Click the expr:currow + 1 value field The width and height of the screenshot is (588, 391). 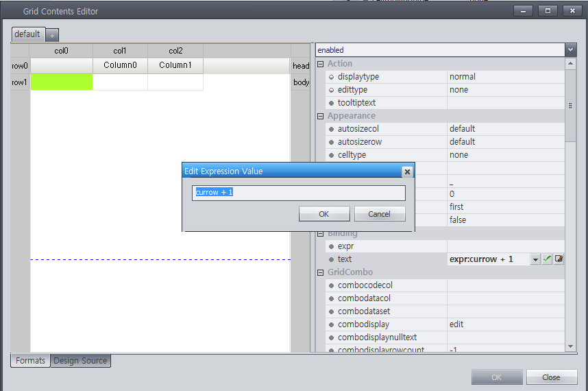pyautogui.click(x=489, y=259)
